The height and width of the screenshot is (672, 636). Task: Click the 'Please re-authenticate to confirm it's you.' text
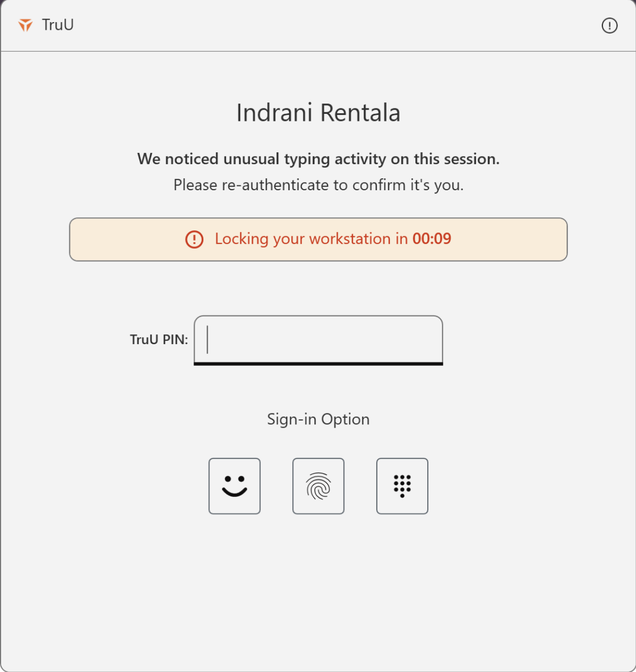click(318, 185)
